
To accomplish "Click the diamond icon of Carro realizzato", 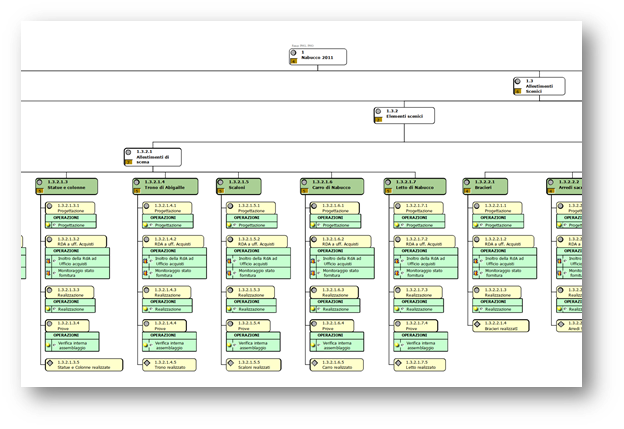I will [312, 364].
